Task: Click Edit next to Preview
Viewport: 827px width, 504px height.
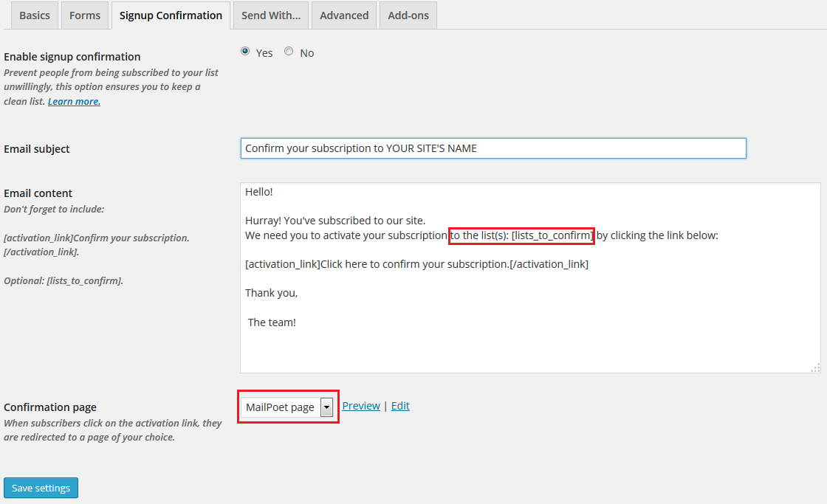Action: tap(400, 406)
